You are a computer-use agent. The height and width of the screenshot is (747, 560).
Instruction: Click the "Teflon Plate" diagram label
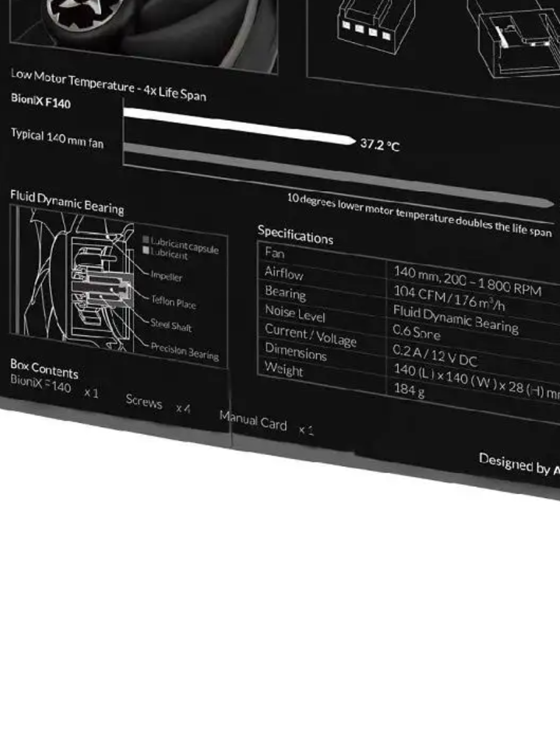click(x=173, y=303)
